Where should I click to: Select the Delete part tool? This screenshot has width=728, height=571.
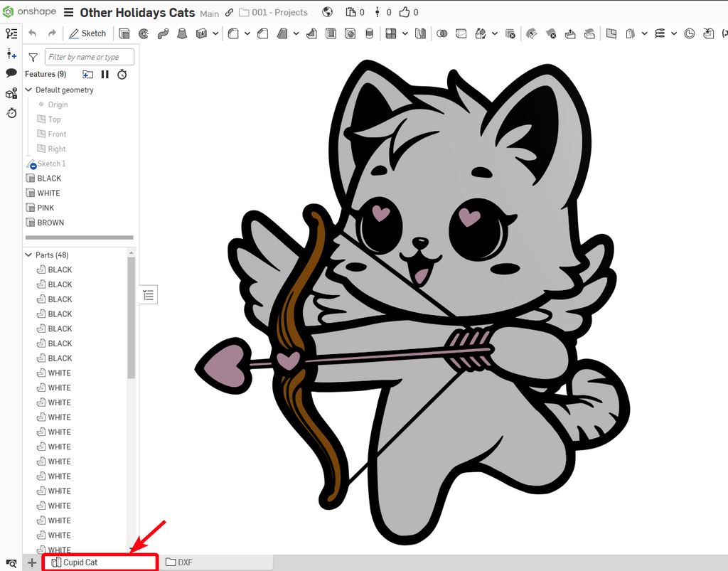(x=510, y=33)
